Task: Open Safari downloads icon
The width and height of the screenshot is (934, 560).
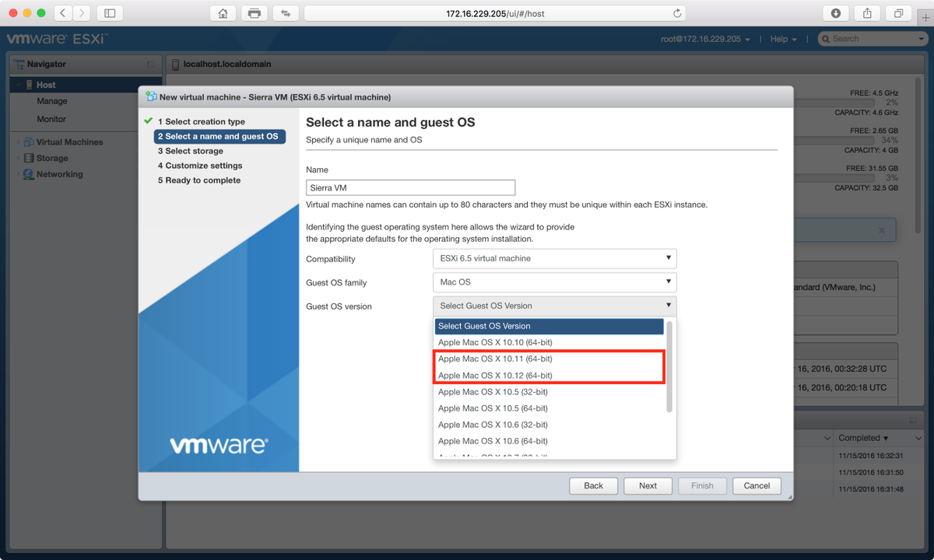Action: tap(835, 13)
